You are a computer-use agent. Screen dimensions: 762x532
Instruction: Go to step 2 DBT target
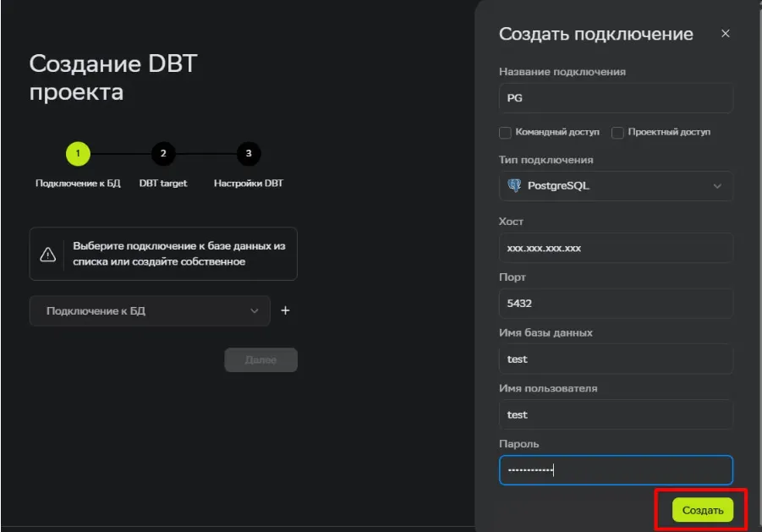163,154
